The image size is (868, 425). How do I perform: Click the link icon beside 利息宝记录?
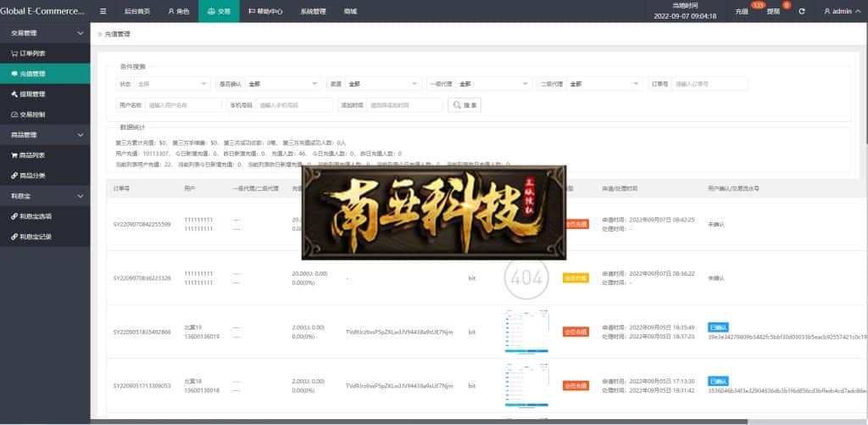coord(14,237)
